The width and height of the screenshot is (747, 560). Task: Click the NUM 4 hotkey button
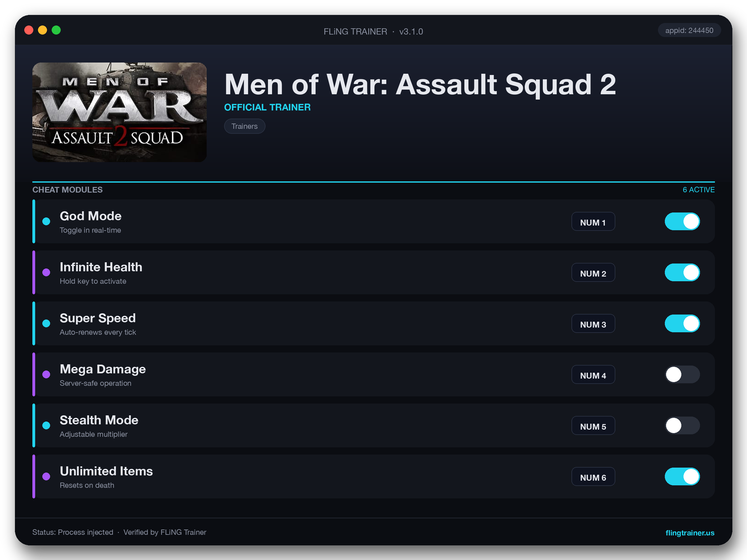pyautogui.click(x=593, y=374)
